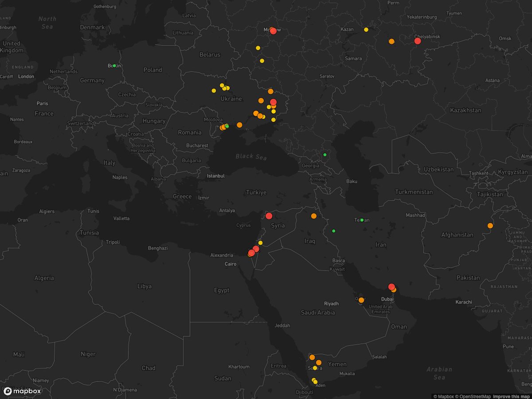Select the Kazakhstan country label
The image size is (532, 399).
point(465,110)
